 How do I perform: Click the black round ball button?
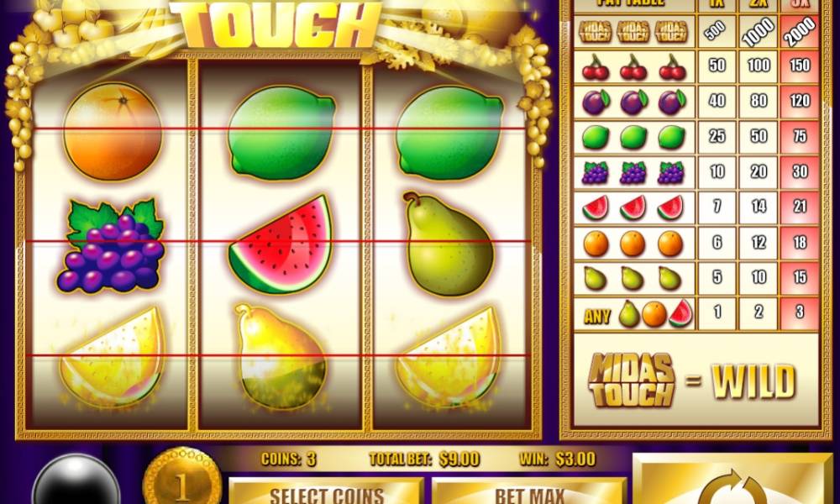pyautogui.click(x=76, y=480)
